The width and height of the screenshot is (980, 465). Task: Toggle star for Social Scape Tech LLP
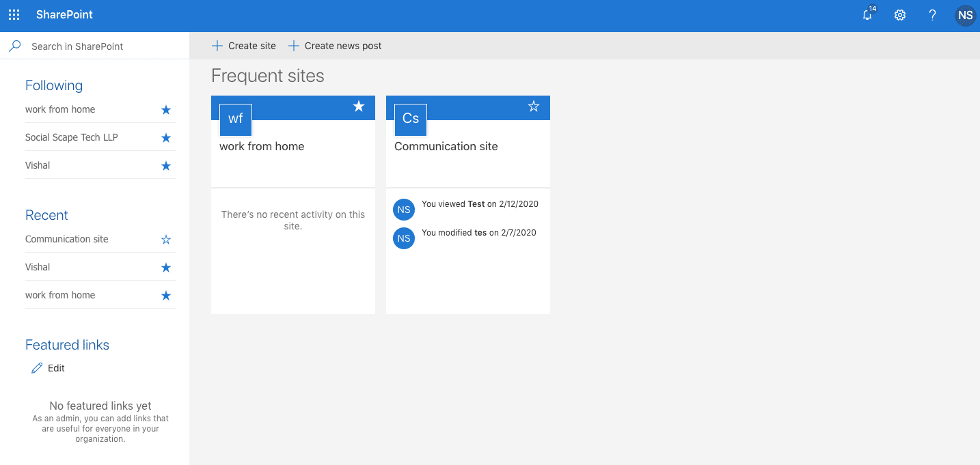click(165, 138)
